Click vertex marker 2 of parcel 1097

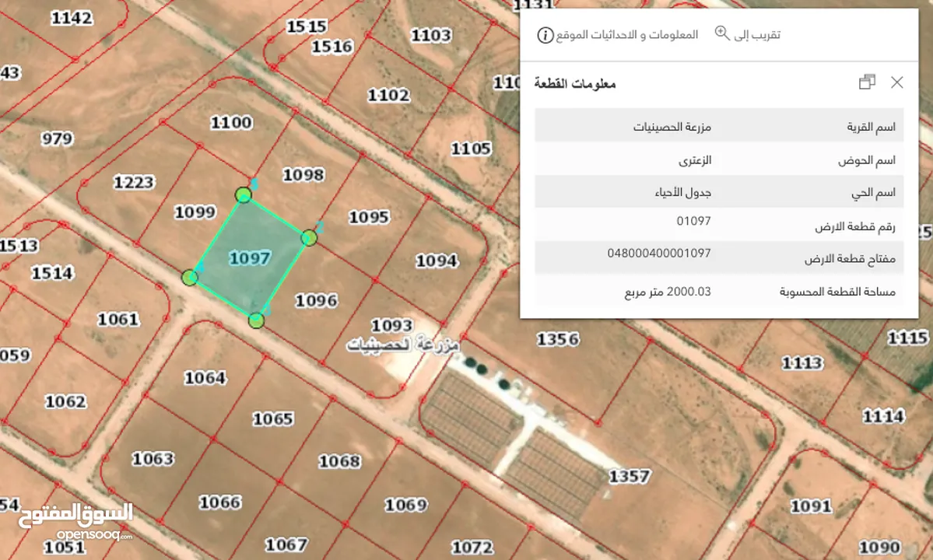point(309,238)
